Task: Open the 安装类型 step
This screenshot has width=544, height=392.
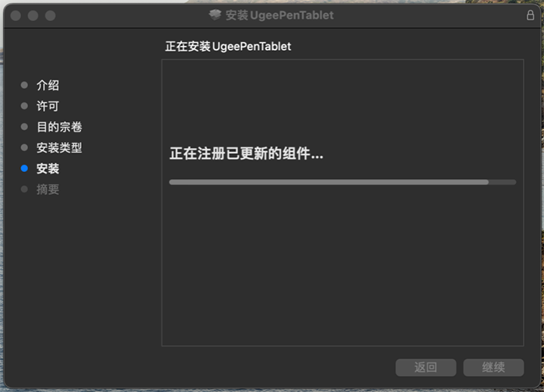Action: coord(60,147)
